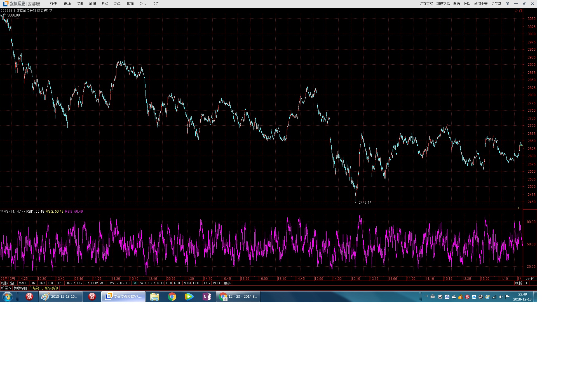
Task: Open the Paint window taskbar button
Action: click(61, 297)
